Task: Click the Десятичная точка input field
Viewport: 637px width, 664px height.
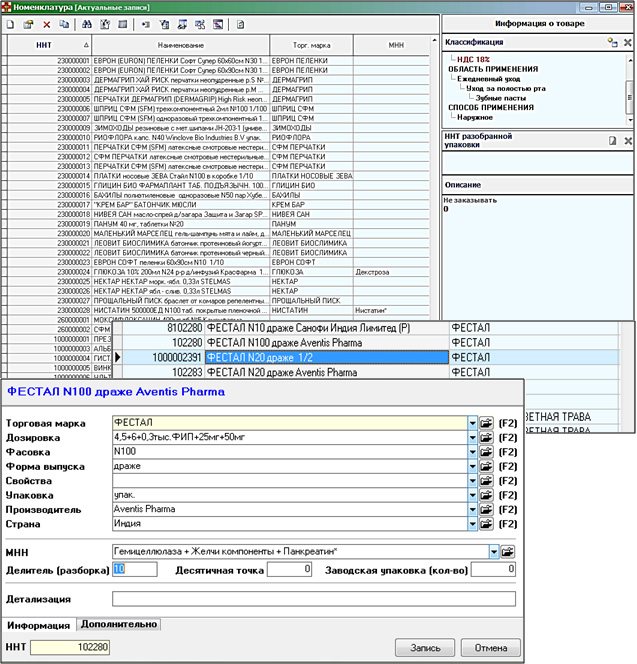Action: [290, 569]
